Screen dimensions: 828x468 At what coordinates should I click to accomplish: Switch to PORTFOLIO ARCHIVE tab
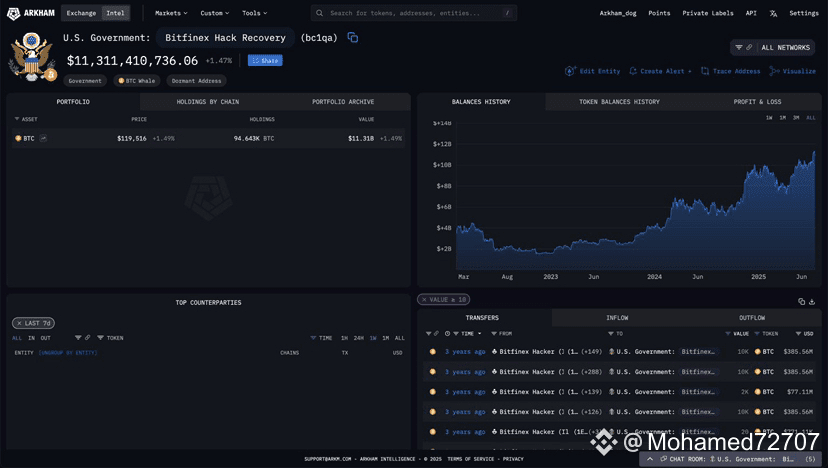pyautogui.click(x=343, y=102)
